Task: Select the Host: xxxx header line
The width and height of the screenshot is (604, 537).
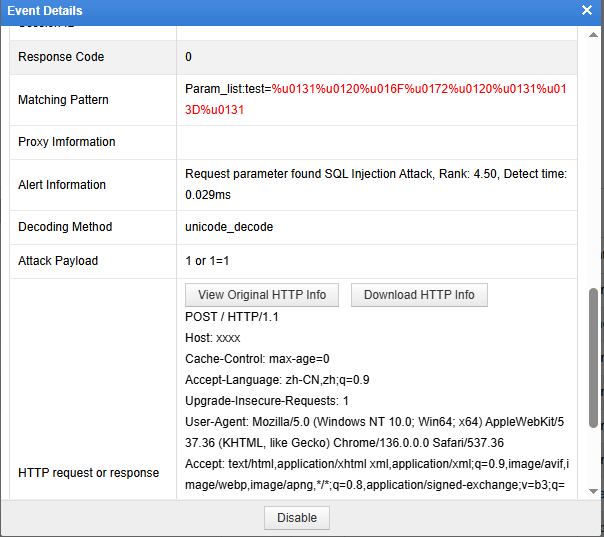Action: [x=213, y=338]
